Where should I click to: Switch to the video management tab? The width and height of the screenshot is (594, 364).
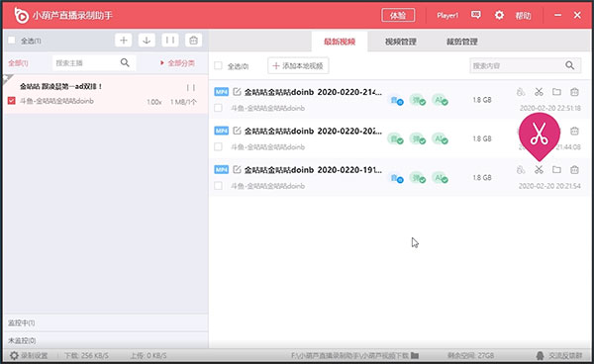(400, 42)
